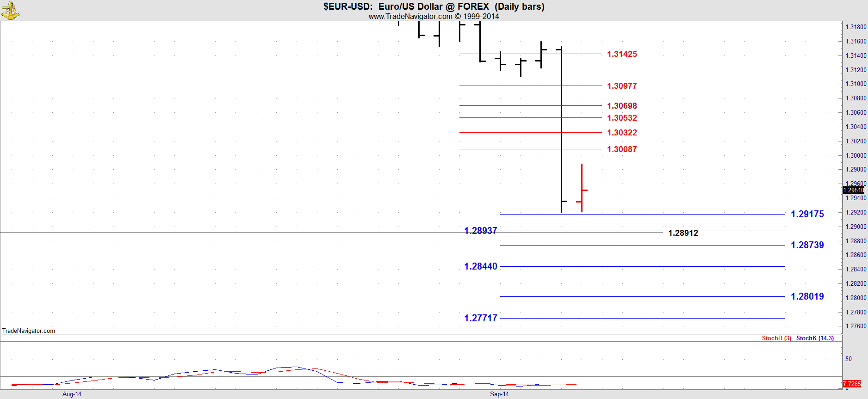The height and width of the screenshot is (399, 868).
Task: Select the 1.30322 red level label
Action: point(622,133)
